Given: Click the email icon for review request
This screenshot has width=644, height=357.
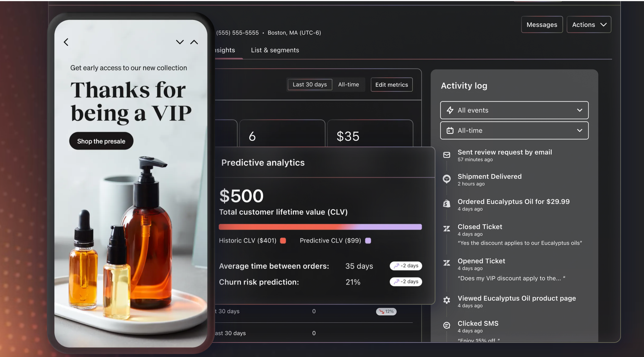Looking at the screenshot, I should tap(447, 155).
